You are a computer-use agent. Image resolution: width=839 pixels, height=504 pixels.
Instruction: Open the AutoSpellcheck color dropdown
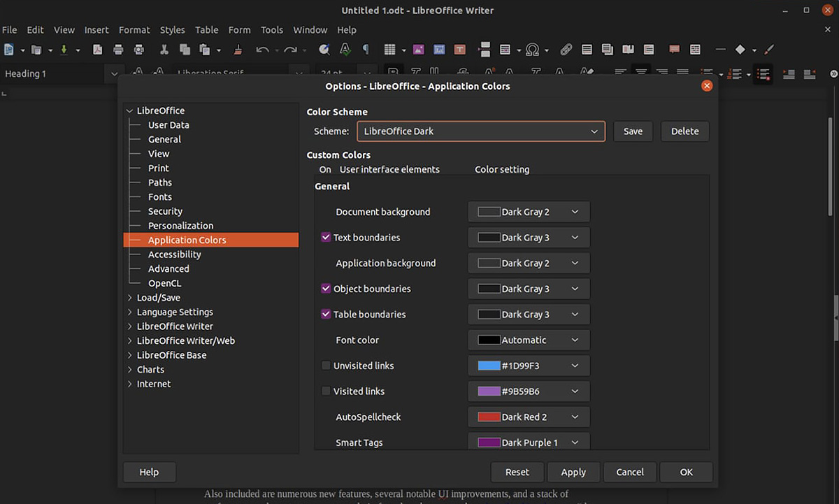529,417
